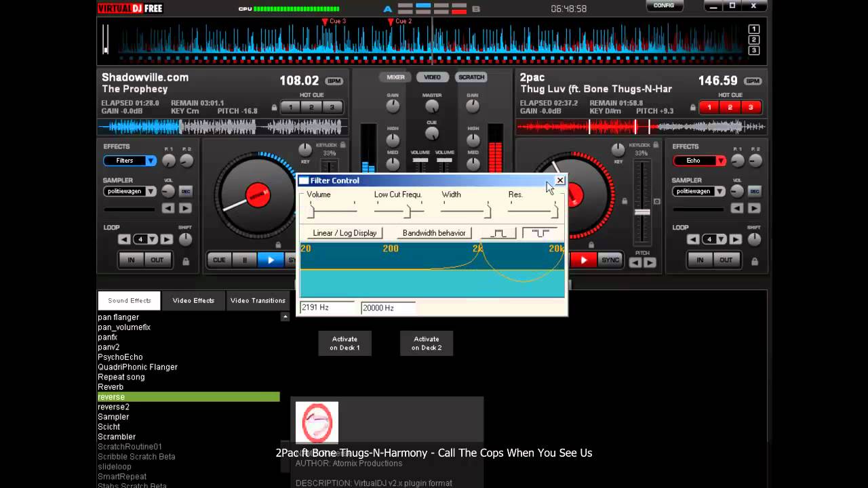The width and height of the screenshot is (868, 488).
Task: Click right deck sampler REC button
Action: 754,192
